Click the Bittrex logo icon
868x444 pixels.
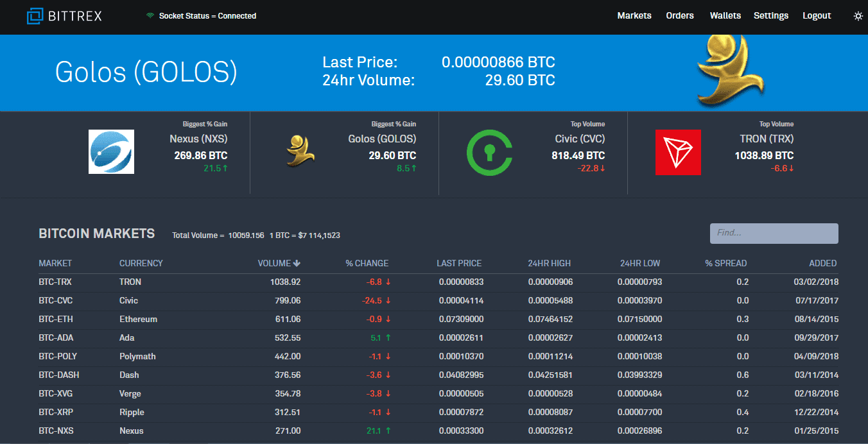35,16
